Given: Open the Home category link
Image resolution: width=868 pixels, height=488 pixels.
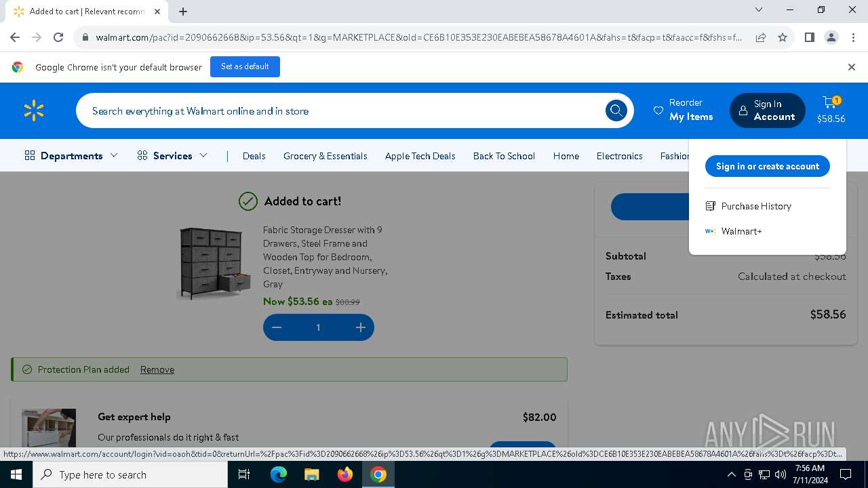Looking at the screenshot, I should 566,156.
